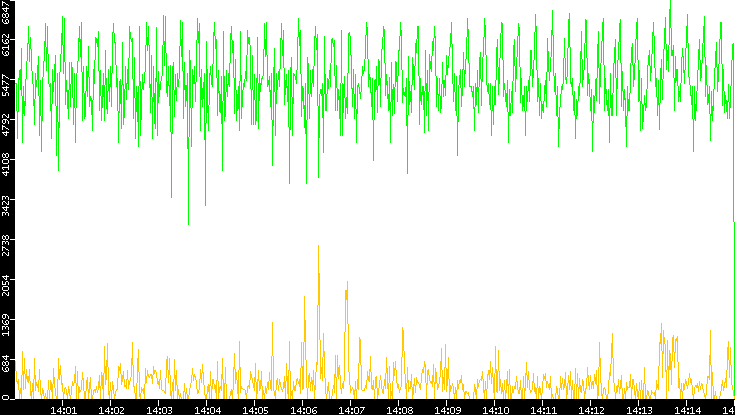
Task: Click the 14:08 time axis label
Action: (398, 410)
